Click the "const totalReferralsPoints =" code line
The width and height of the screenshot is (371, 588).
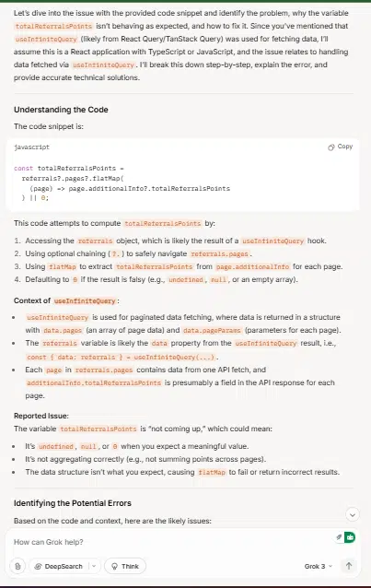tap(69, 169)
